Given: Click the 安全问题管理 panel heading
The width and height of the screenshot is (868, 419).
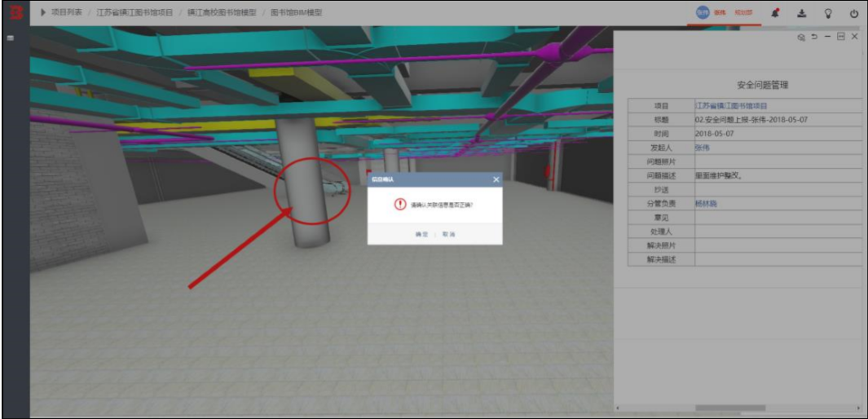Looking at the screenshot, I should coord(762,86).
